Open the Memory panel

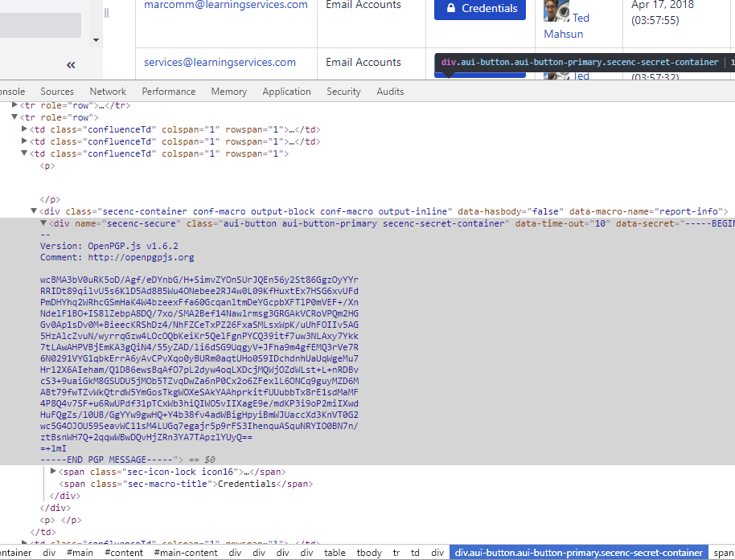click(x=228, y=91)
